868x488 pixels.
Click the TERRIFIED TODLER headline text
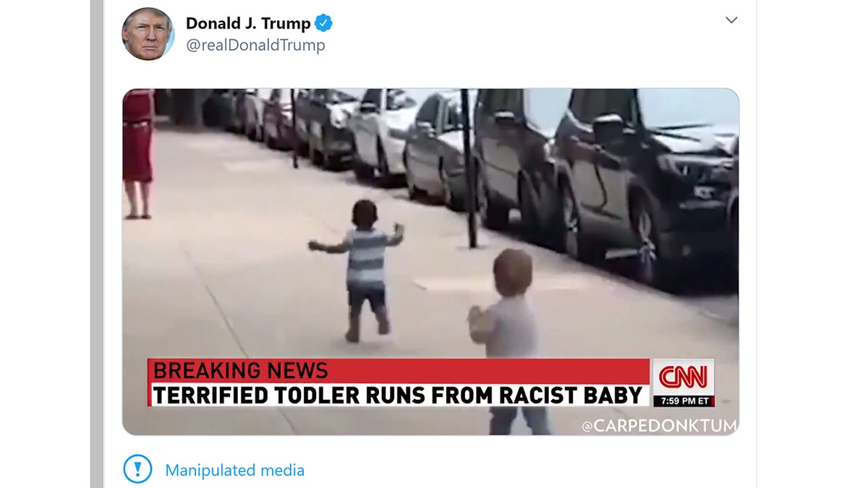click(398, 395)
